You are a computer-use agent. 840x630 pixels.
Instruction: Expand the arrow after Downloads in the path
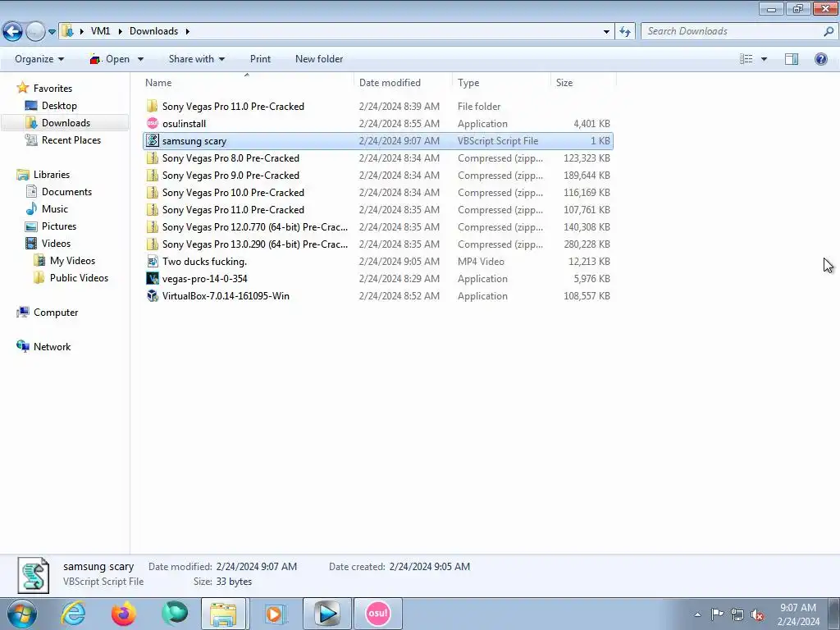click(188, 31)
